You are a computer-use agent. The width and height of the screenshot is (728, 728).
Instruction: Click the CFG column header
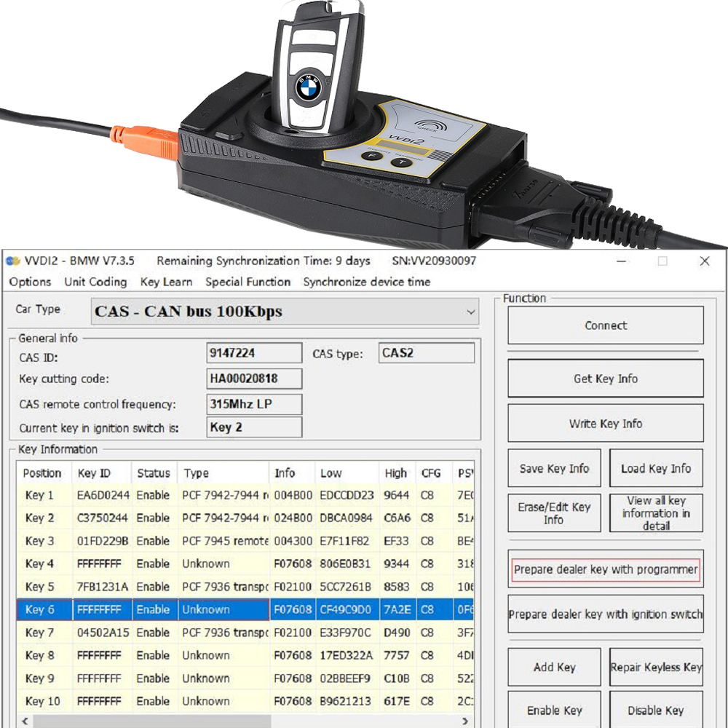435,473
